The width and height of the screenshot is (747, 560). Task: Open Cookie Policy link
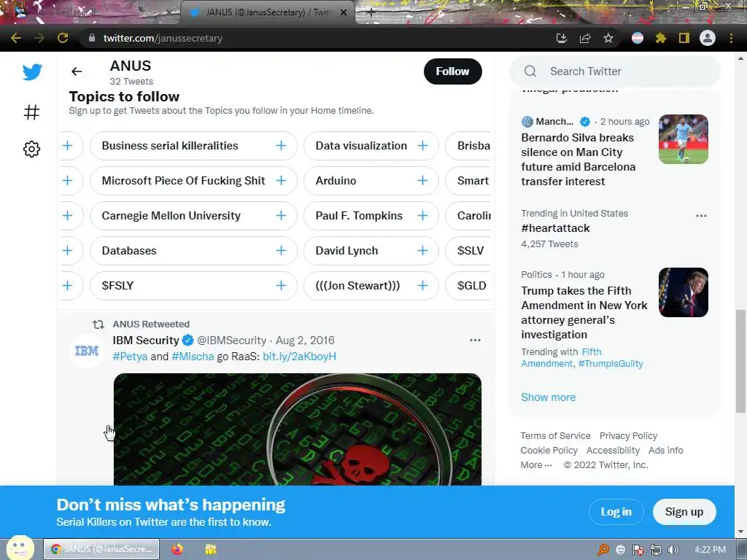point(549,451)
